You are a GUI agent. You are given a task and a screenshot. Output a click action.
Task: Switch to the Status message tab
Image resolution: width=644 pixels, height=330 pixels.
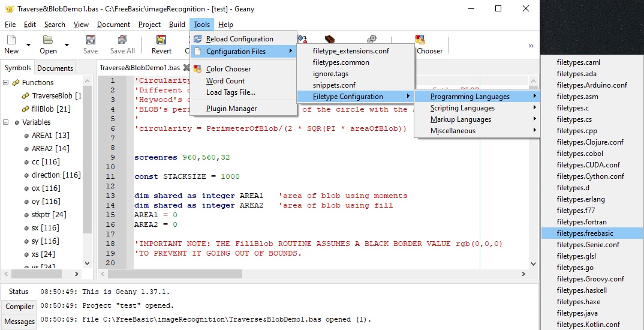(19, 292)
